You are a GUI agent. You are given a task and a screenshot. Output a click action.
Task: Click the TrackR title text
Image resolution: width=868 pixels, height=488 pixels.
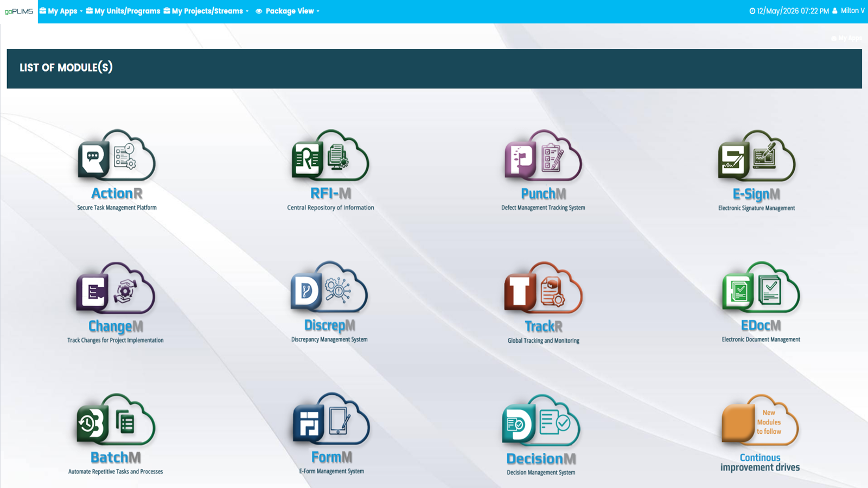544,326
